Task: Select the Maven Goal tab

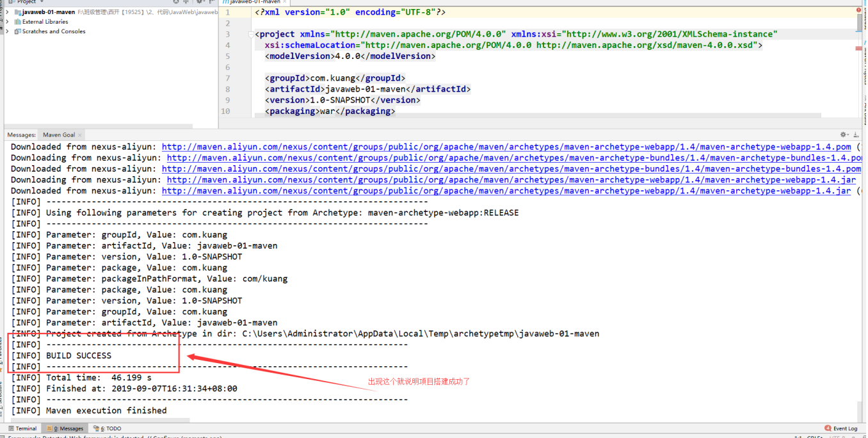Action: click(59, 135)
